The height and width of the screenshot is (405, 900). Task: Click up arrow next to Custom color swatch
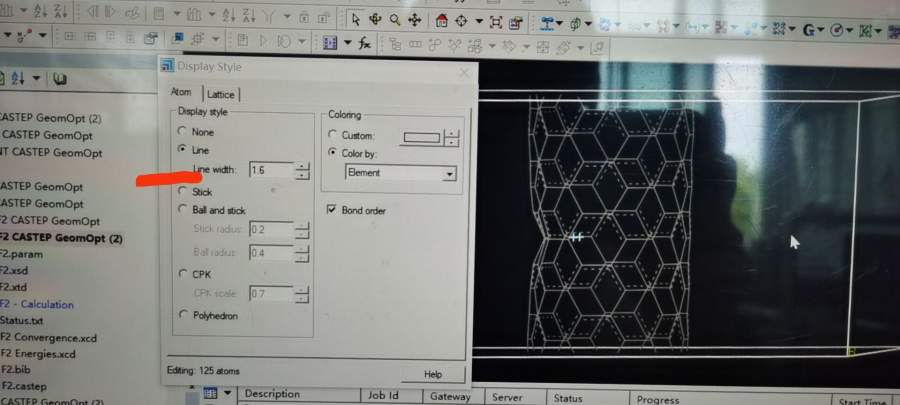452,134
